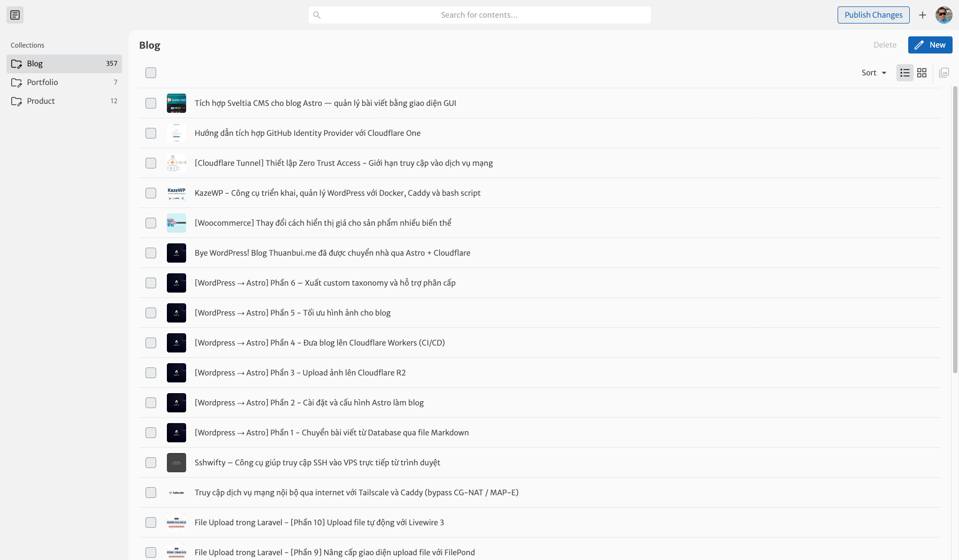Toggle the asset panel icon
This screenshot has width=959, height=560.
[944, 73]
